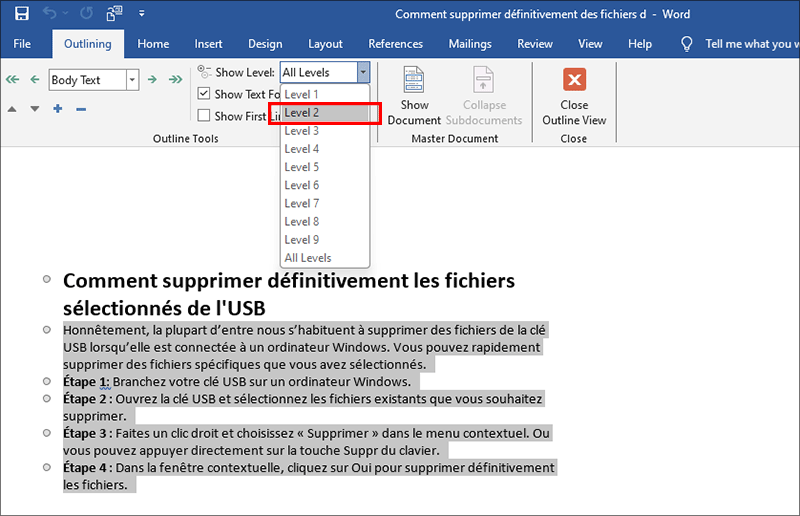Click the Tell me what you want lightbulb
This screenshot has height=516, width=800.
coord(687,44)
